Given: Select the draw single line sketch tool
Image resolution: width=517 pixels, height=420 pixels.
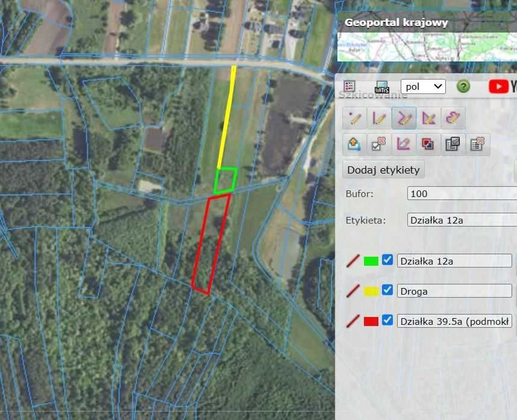Looking at the screenshot, I should click(379, 118).
